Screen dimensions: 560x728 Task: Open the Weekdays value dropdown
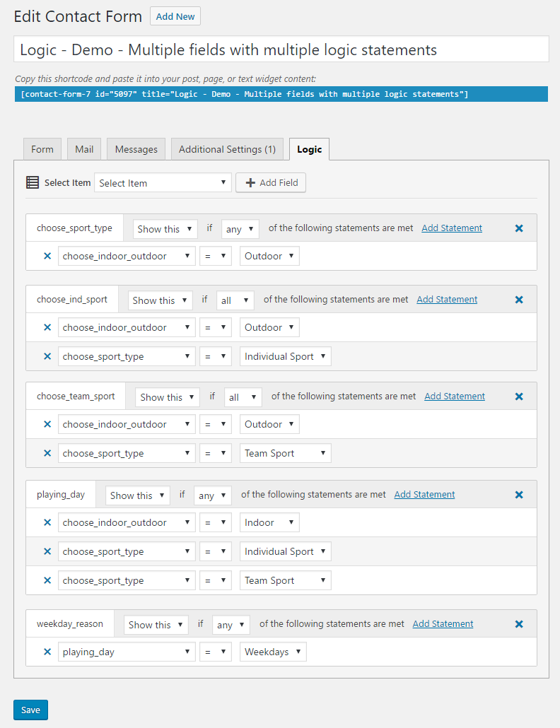pyautogui.click(x=273, y=652)
